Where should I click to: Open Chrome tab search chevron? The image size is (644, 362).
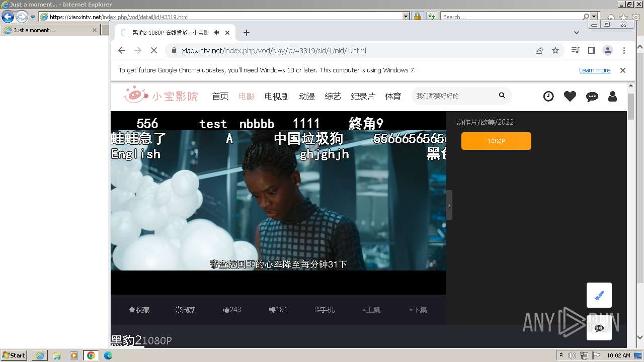[577, 33]
